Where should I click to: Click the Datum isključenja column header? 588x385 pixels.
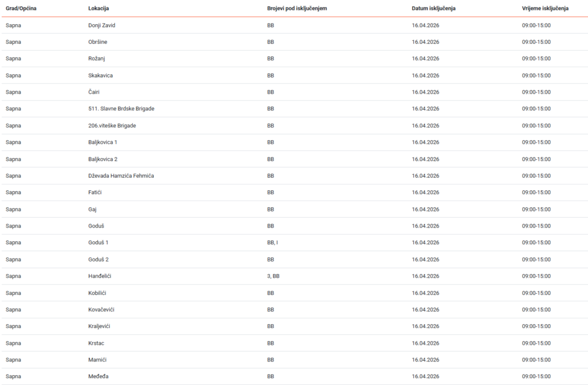pyautogui.click(x=434, y=9)
